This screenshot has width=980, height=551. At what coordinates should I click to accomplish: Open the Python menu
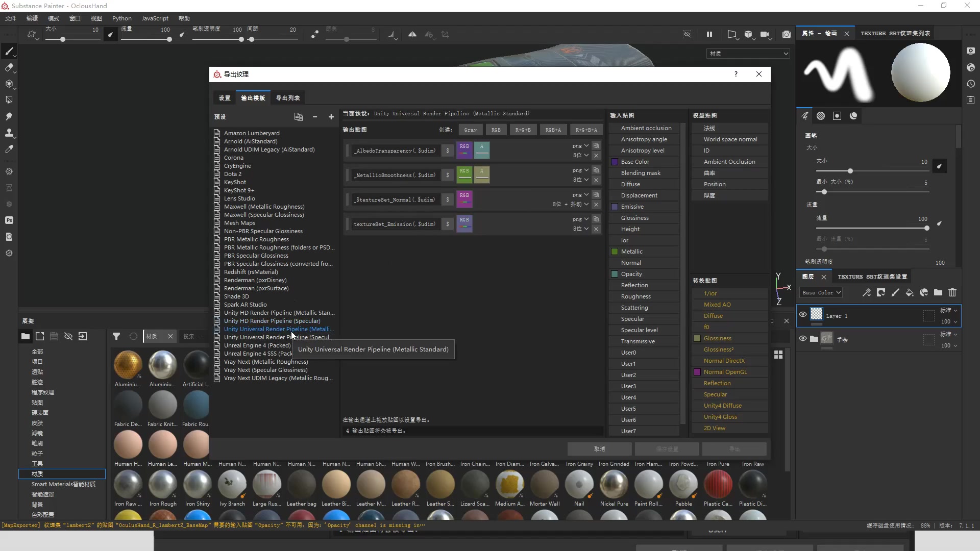121,18
